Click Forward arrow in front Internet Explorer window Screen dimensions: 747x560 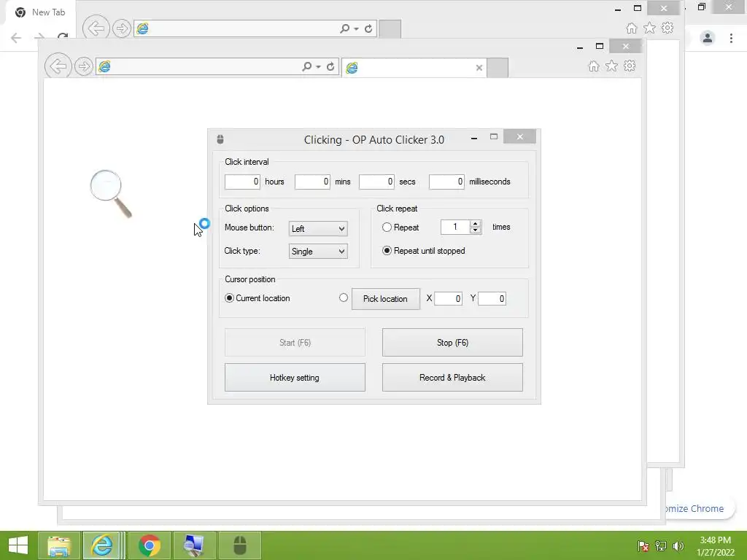[x=84, y=66]
